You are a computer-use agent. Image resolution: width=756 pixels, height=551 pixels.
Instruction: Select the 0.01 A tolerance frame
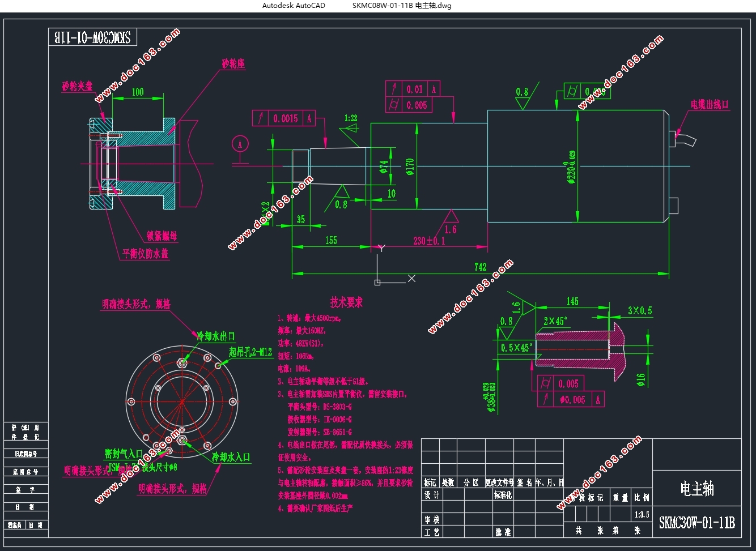tap(413, 89)
